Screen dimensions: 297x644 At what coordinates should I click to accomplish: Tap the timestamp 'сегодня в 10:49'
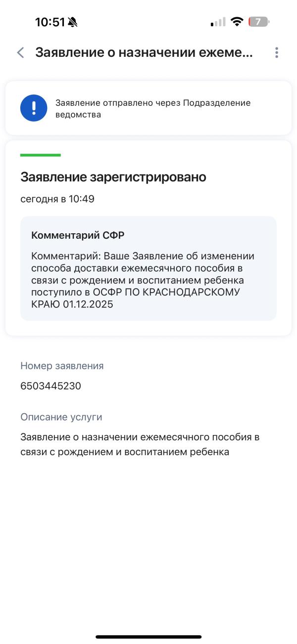click(57, 199)
